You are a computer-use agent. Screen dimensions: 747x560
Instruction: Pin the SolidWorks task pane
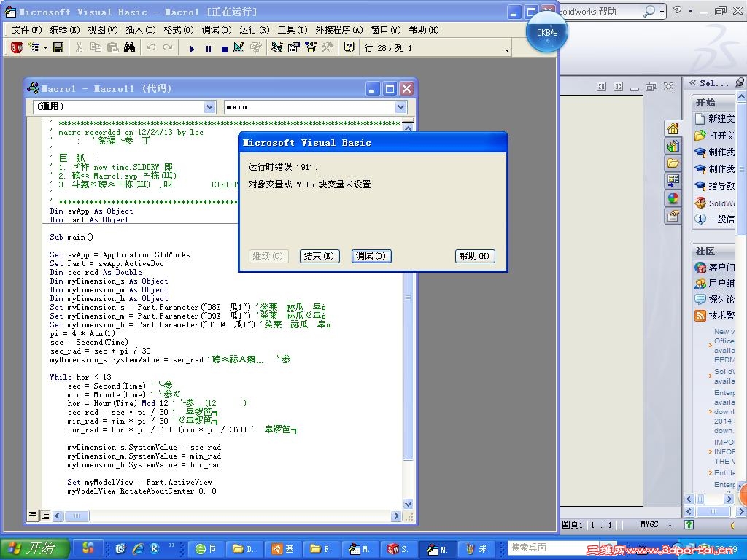coord(740,82)
